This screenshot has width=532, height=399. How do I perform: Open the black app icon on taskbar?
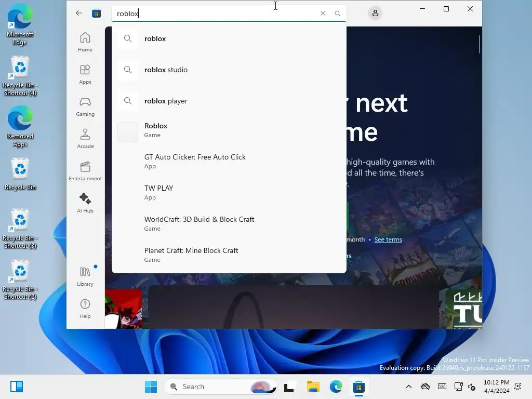point(289,387)
